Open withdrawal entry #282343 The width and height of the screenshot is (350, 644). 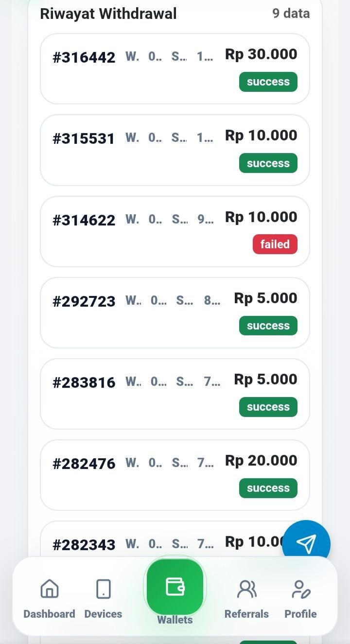[84, 545]
